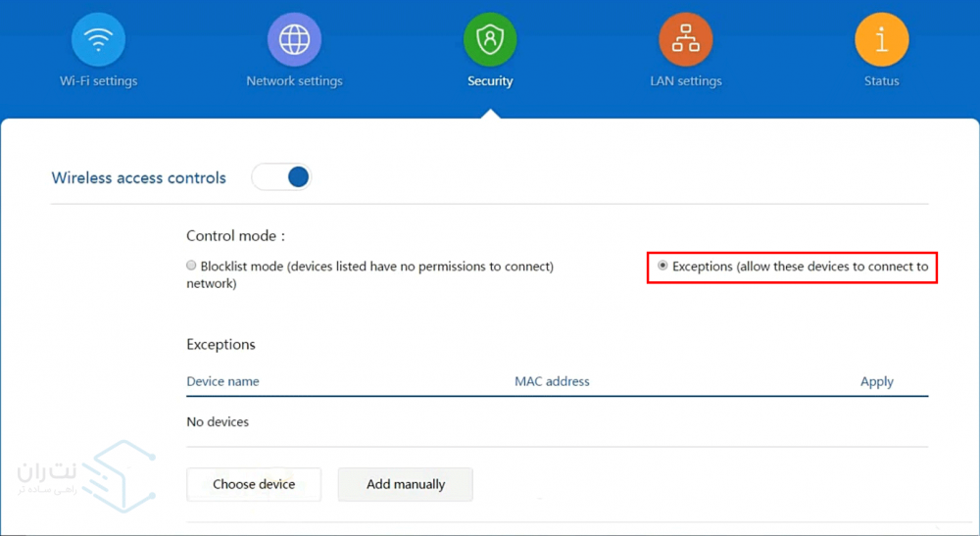Screen dimensions: 980x536
Task: Open the Status text label
Action: [x=881, y=81]
